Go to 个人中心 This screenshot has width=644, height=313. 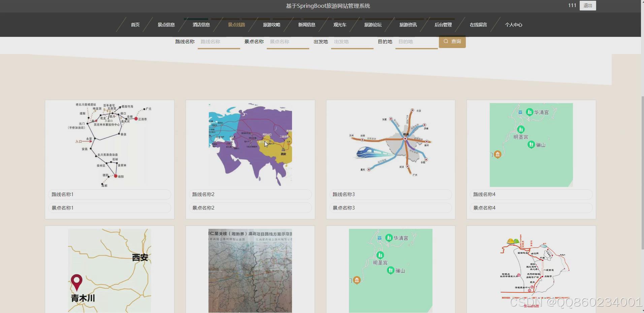click(513, 25)
